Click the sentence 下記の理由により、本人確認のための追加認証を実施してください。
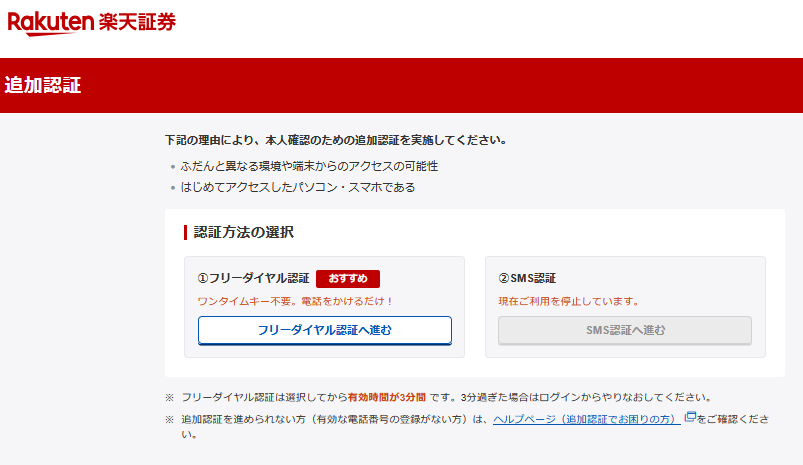 (336, 140)
